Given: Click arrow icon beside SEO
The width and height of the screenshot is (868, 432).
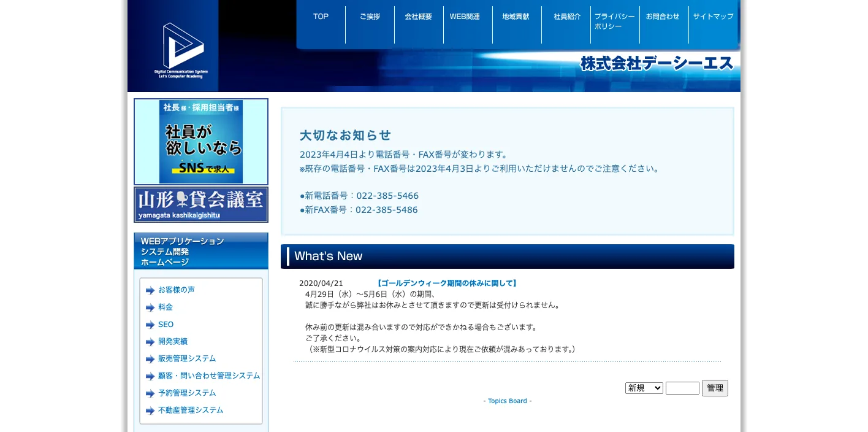Looking at the screenshot, I should pyautogui.click(x=150, y=325).
